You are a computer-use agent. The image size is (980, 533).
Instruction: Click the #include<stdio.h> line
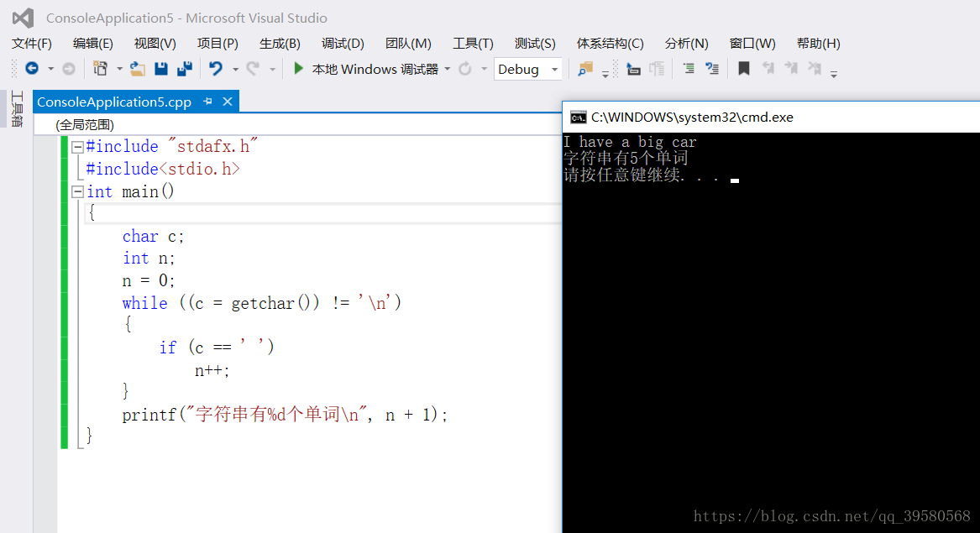pos(163,169)
